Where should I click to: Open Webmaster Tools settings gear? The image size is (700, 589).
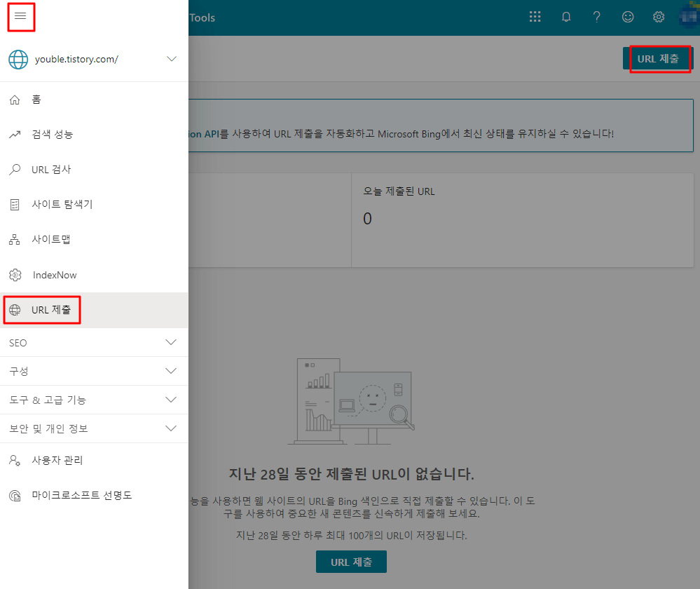coord(658,16)
